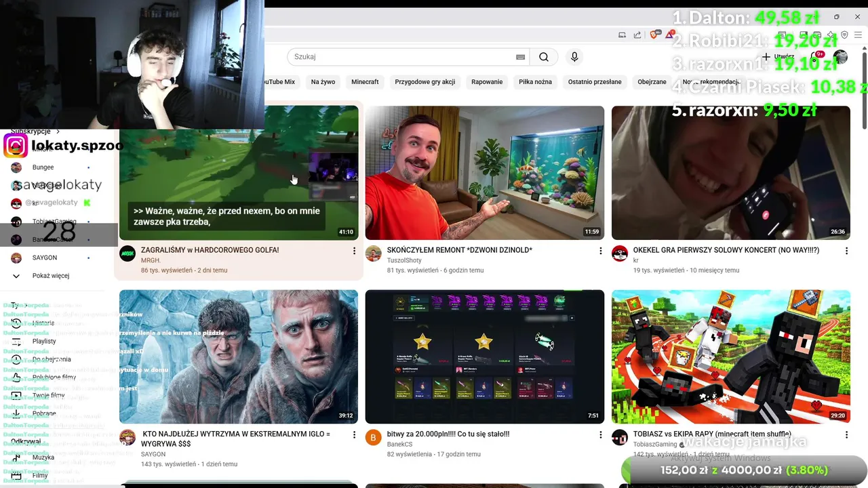Open OKEKEL GRA PIERWSZY SOLOWY KONCERT title

[x=726, y=250]
